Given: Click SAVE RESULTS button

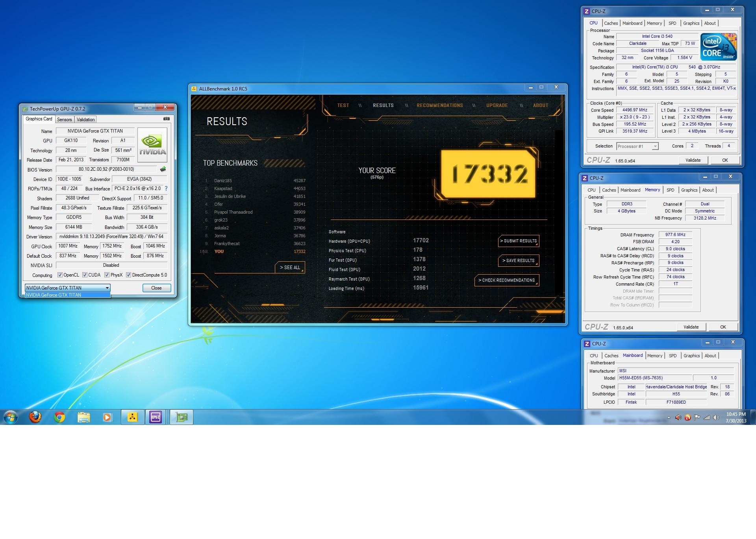Looking at the screenshot, I should coord(519,260).
